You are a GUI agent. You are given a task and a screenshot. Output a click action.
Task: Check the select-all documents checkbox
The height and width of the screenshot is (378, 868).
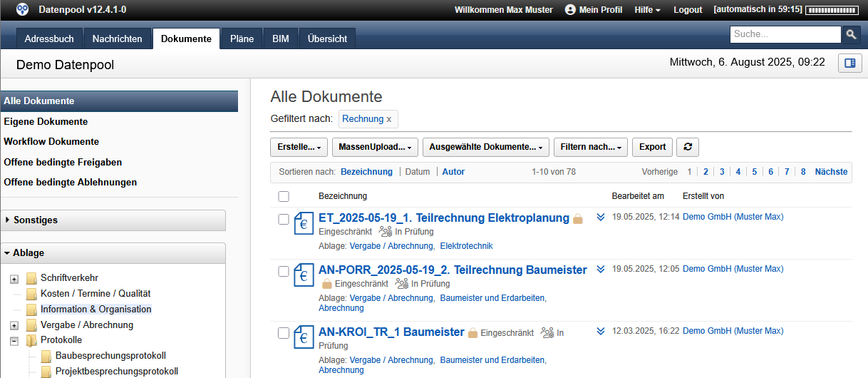point(284,196)
